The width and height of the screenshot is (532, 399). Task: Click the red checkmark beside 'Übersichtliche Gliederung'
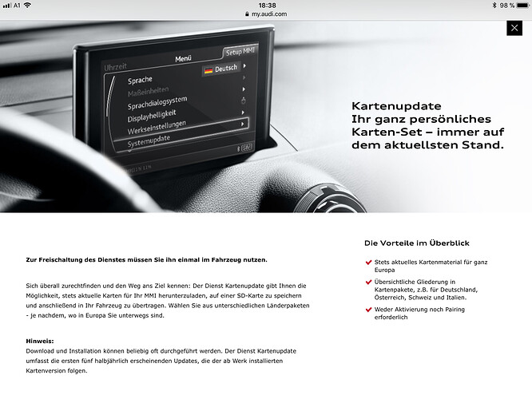368,282
